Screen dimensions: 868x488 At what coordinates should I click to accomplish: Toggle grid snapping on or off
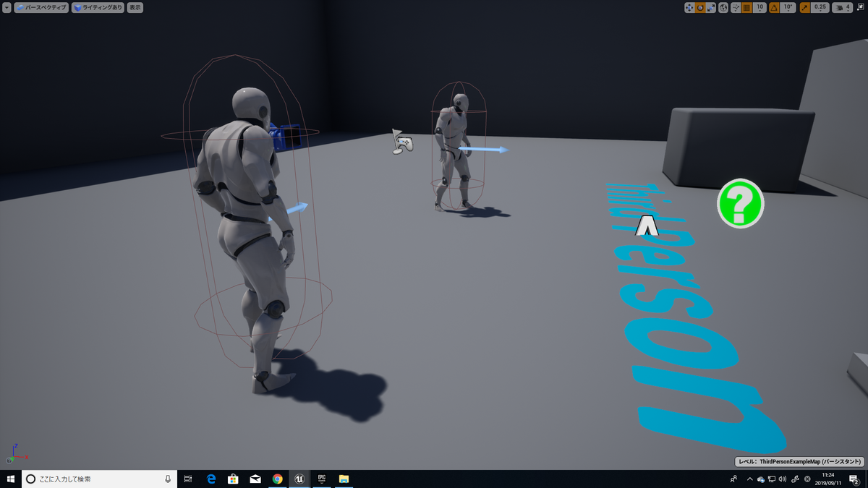(x=746, y=7)
